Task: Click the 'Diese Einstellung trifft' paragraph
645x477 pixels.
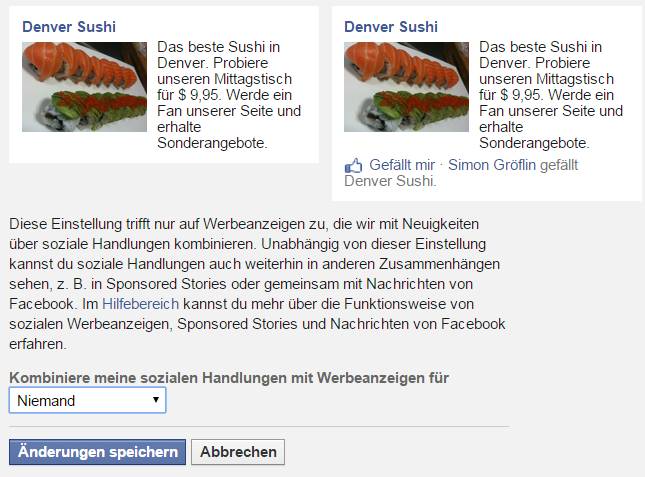Action: coord(257,284)
